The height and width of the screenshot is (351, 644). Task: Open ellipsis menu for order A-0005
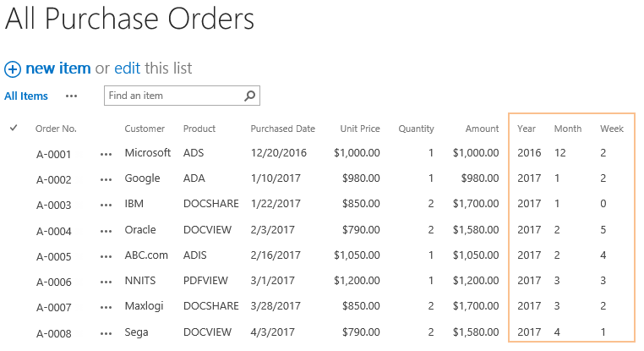pyautogui.click(x=106, y=257)
